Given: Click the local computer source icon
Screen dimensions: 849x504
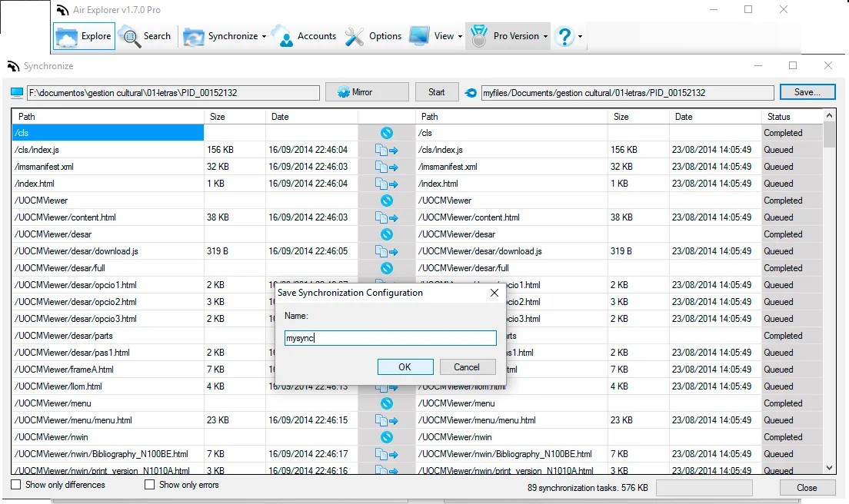Looking at the screenshot, I should pos(18,93).
